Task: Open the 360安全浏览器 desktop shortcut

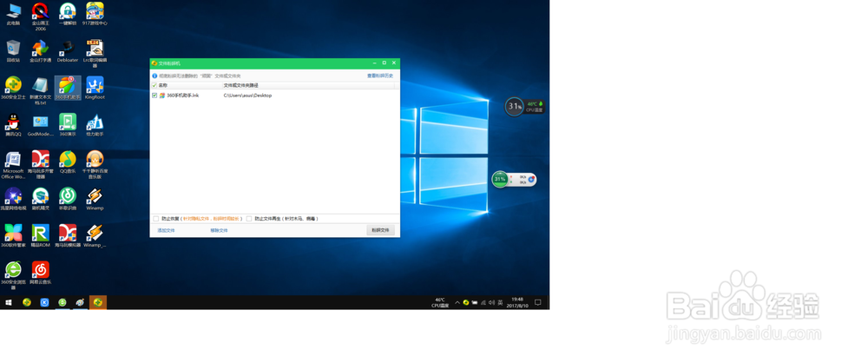Action: pos(13,275)
